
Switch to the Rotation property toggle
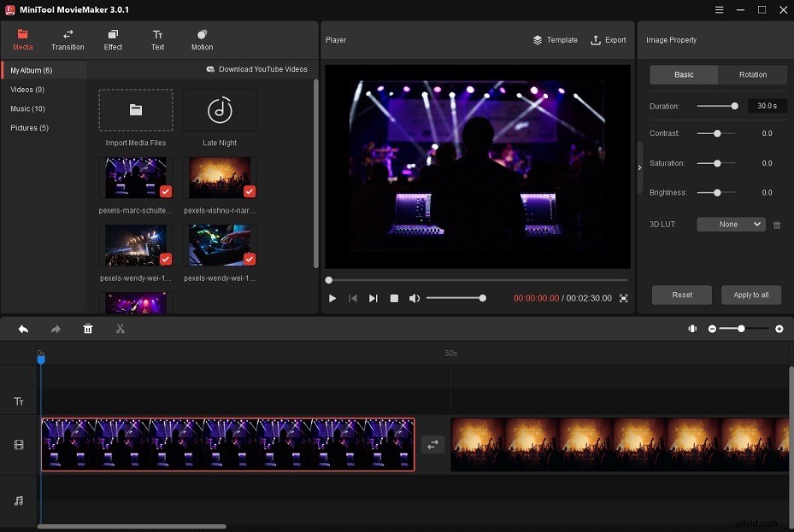752,74
